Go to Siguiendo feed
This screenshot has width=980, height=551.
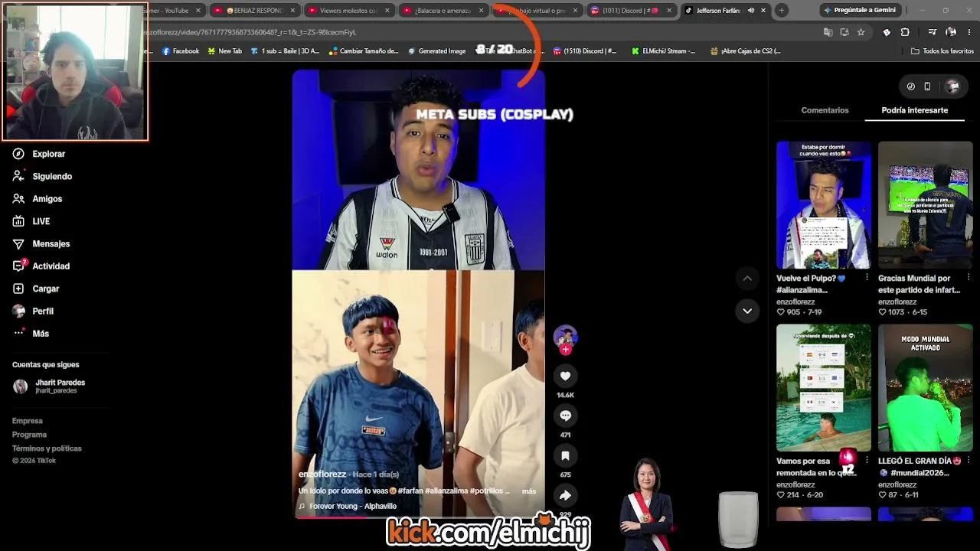42,176
